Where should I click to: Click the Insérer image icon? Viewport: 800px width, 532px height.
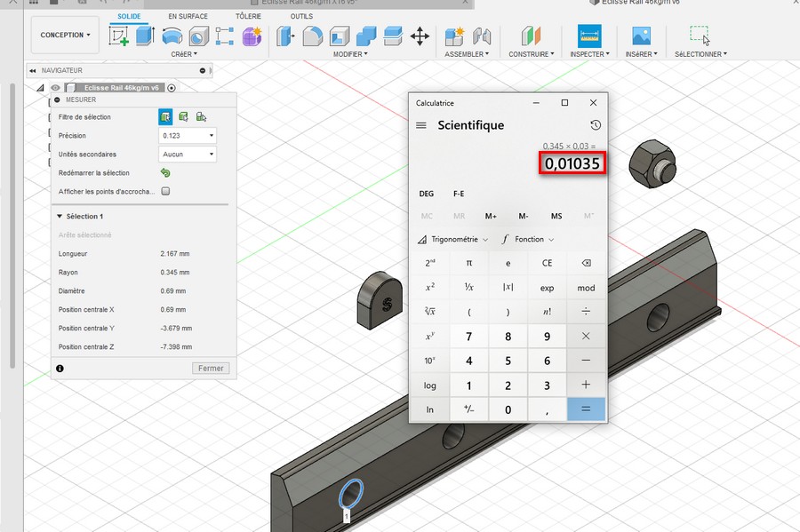tap(641, 36)
